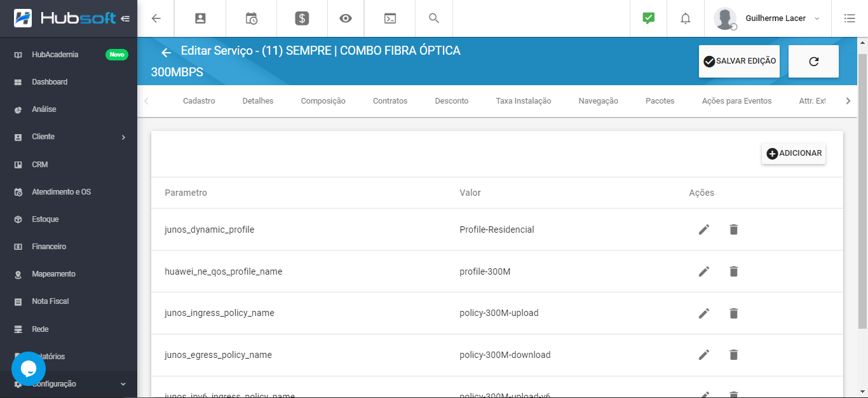
Task: Switch to the Desconto tab
Action: (x=452, y=101)
